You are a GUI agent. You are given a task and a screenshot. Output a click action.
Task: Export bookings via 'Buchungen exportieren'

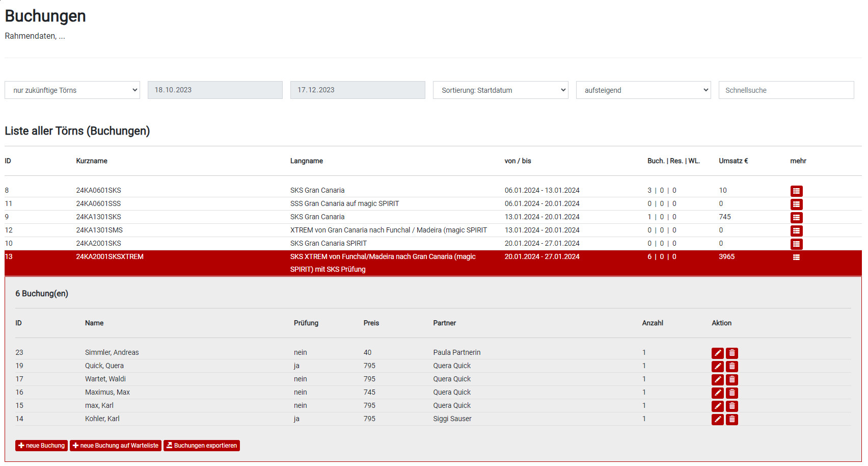202,446
